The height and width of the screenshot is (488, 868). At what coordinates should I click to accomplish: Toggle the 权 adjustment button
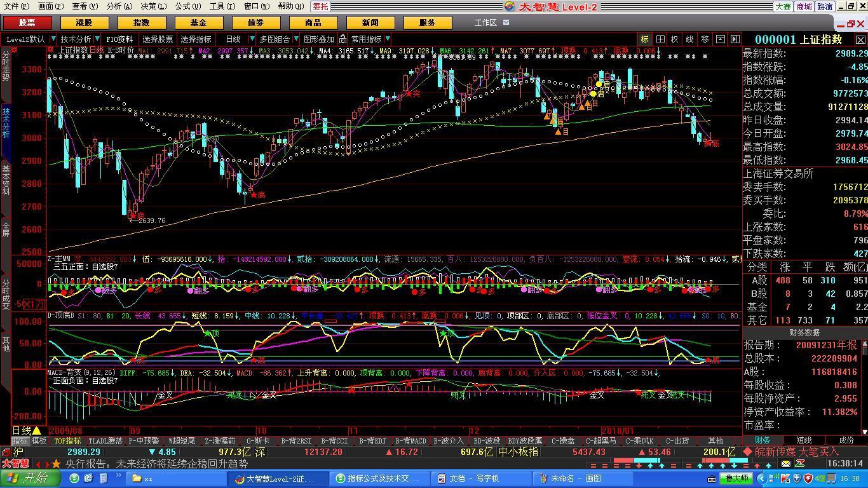pyautogui.click(x=675, y=39)
